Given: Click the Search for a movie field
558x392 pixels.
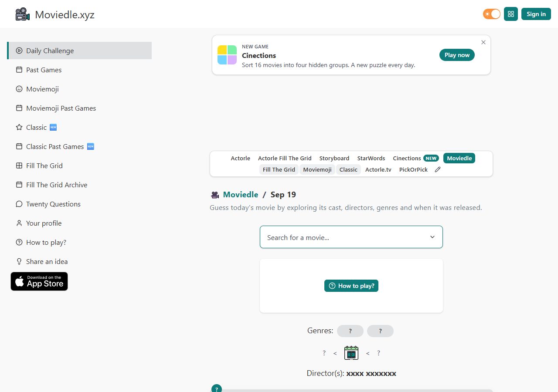Looking at the screenshot, I should point(351,237).
